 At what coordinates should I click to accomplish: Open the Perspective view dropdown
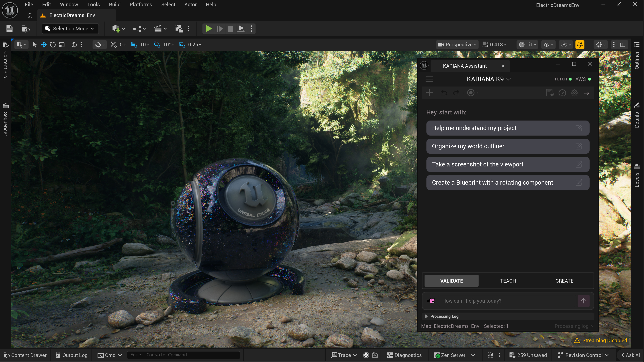coord(457,45)
